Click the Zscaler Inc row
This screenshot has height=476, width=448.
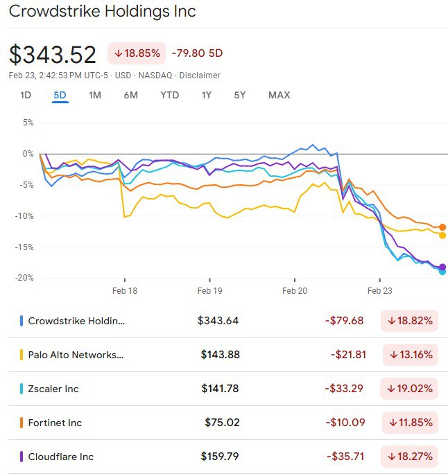tap(53, 389)
